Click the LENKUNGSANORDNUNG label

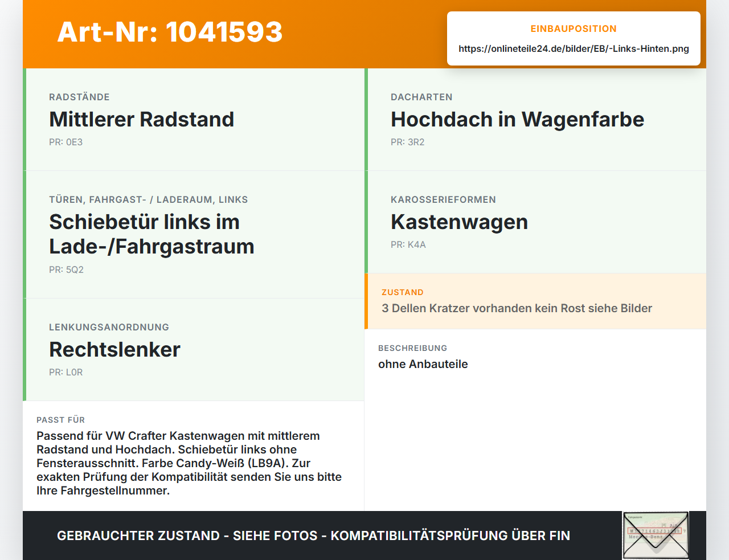pyautogui.click(x=109, y=327)
